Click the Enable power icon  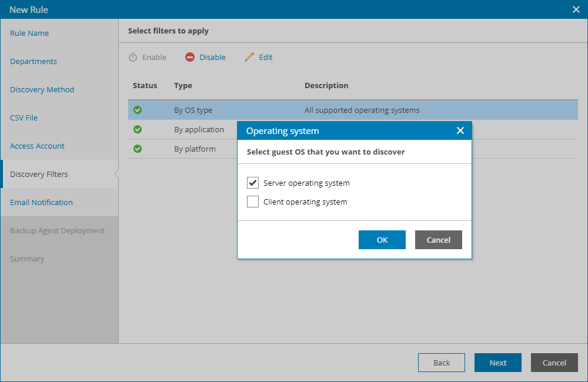(133, 57)
